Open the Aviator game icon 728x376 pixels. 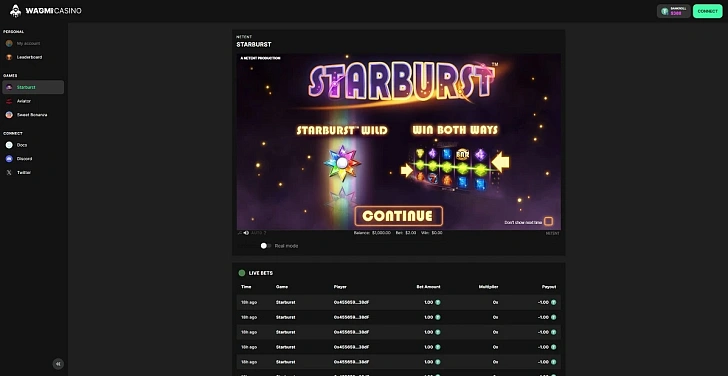(9, 101)
